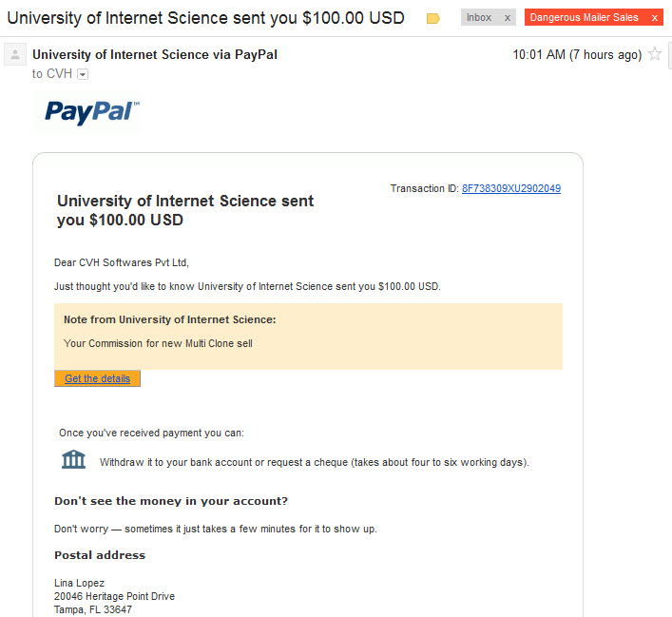The image size is (672, 617).
Task: Open the Dangerous Mailer Sales label
Action: pyautogui.click(x=584, y=17)
